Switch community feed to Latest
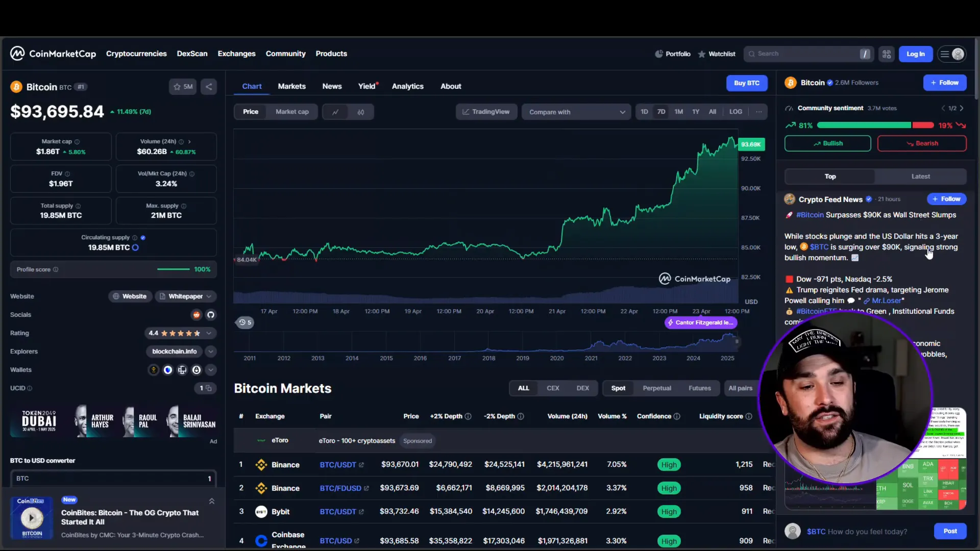This screenshot has width=980, height=551. click(920, 177)
